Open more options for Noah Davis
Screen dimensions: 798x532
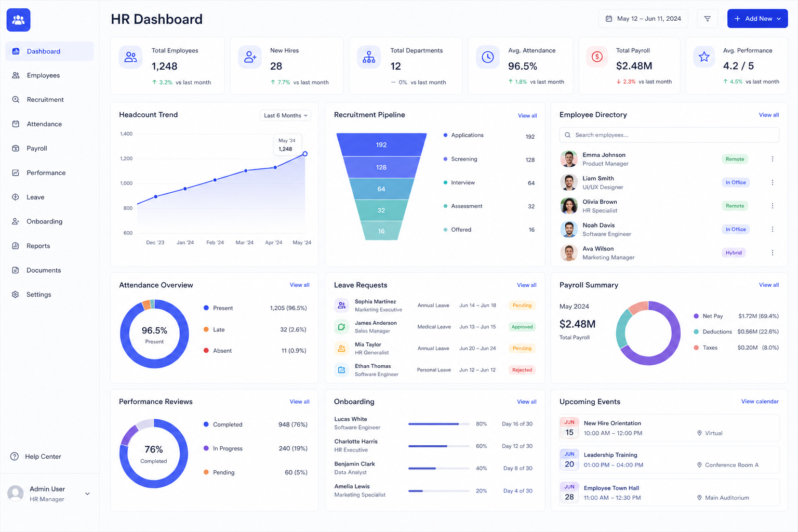pyautogui.click(x=773, y=229)
